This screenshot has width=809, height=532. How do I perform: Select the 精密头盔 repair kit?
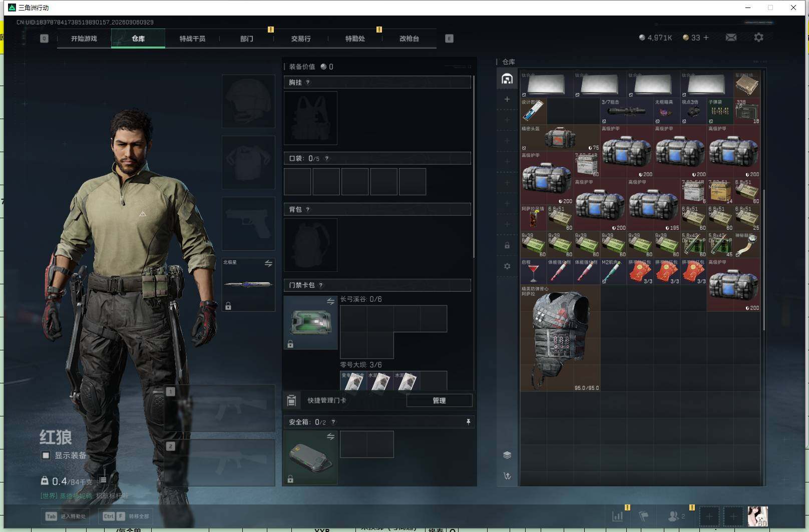click(x=560, y=138)
